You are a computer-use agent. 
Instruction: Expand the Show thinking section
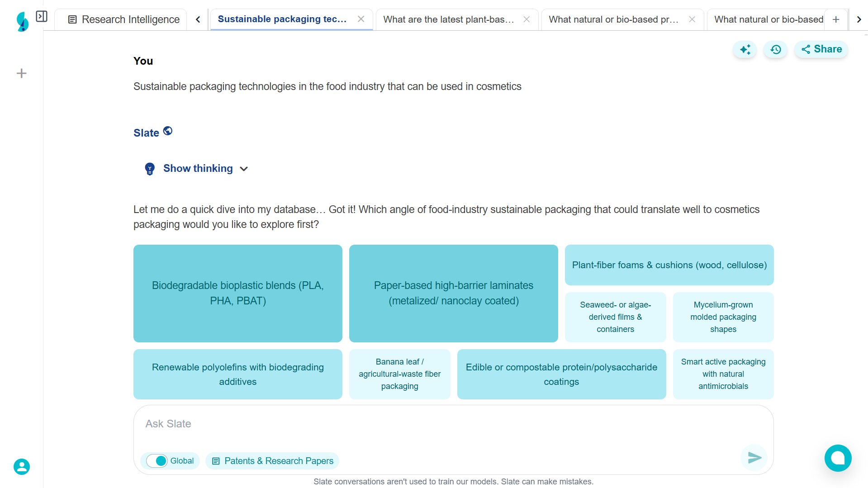(198, 169)
